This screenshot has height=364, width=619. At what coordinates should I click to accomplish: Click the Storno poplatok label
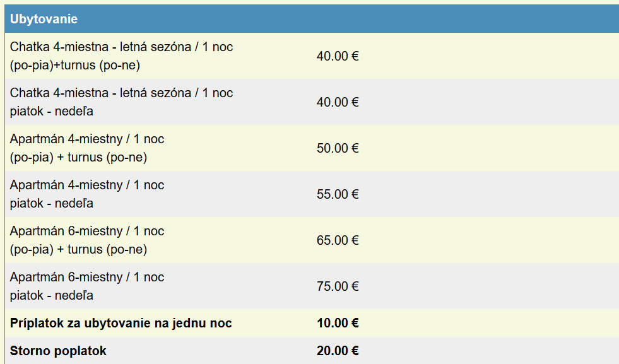[58, 351]
